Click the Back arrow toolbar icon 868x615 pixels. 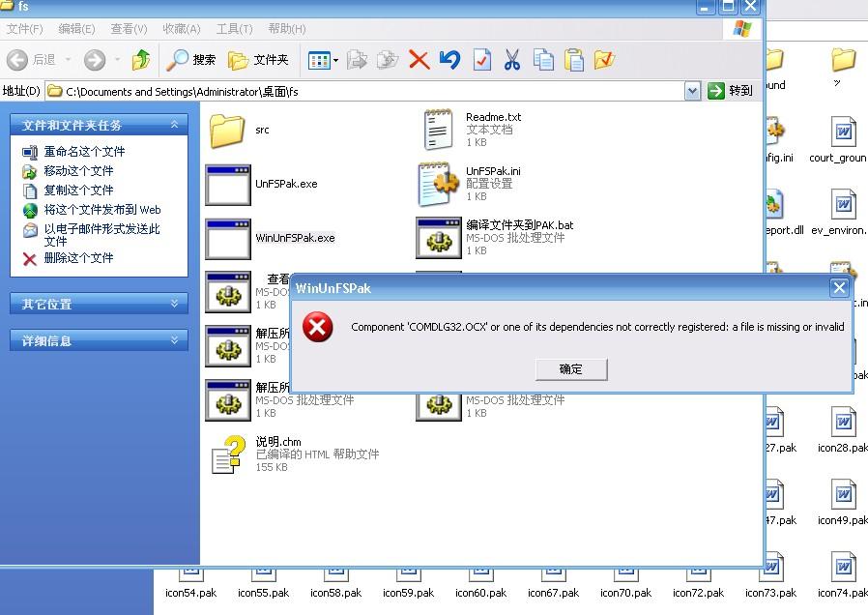[x=17, y=60]
